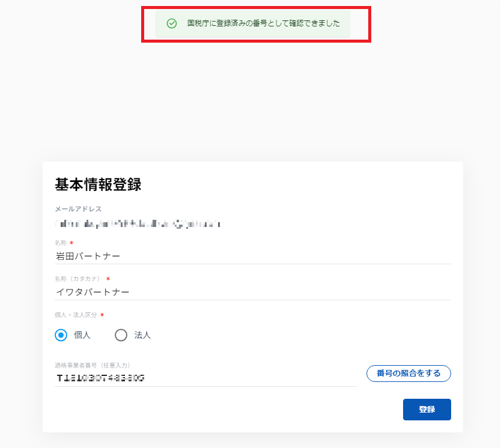
Task: Select the 法人 radio button circle
Action: [121, 335]
